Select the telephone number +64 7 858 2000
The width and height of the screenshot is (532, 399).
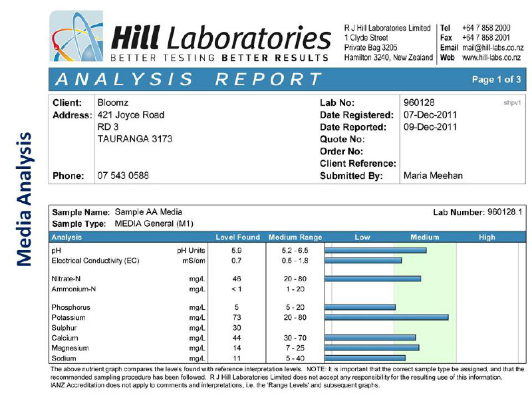486,28
